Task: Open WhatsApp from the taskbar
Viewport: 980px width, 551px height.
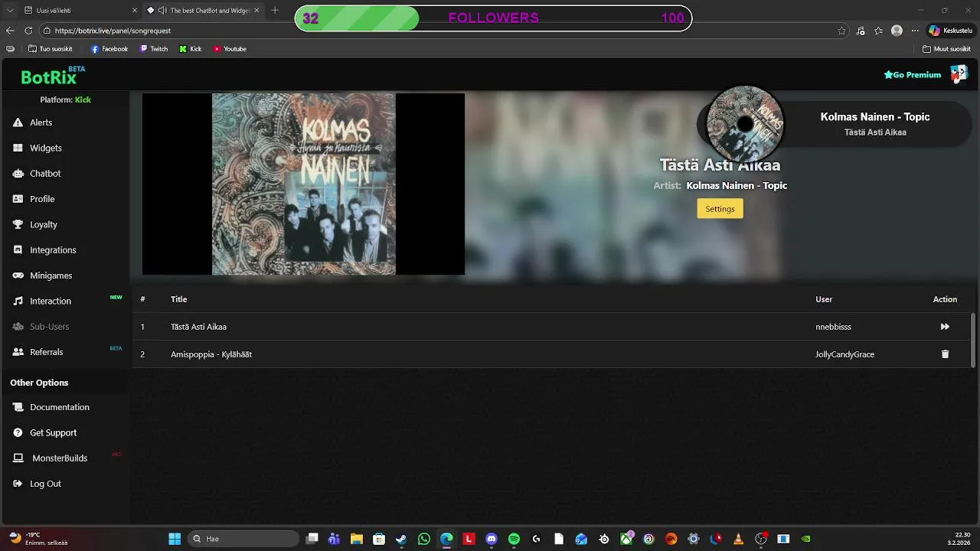Action: (424, 539)
